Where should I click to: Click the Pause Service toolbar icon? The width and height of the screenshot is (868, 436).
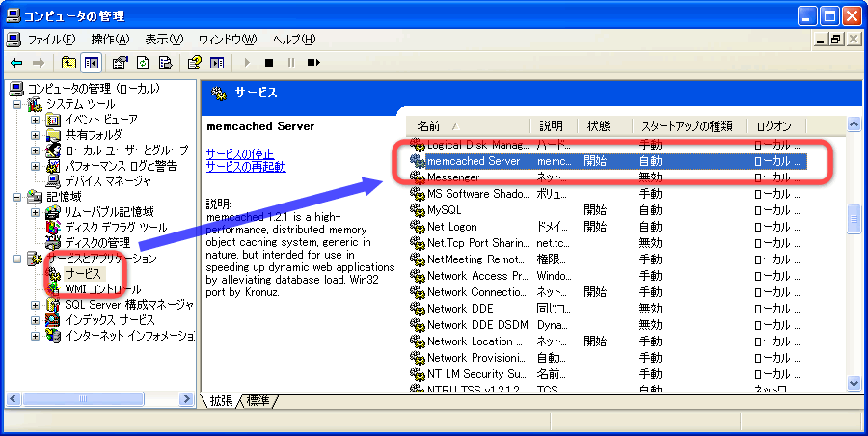[x=291, y=63]
